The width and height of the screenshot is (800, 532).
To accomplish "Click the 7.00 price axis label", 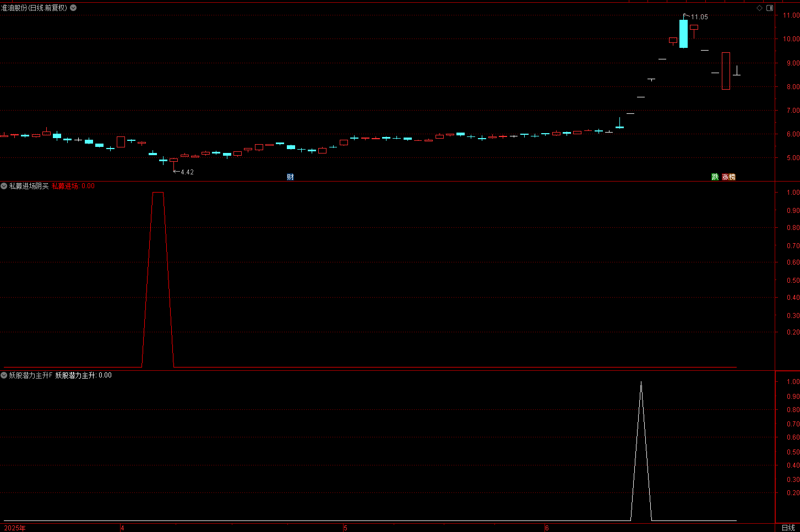I will click(x=793, y=111).
